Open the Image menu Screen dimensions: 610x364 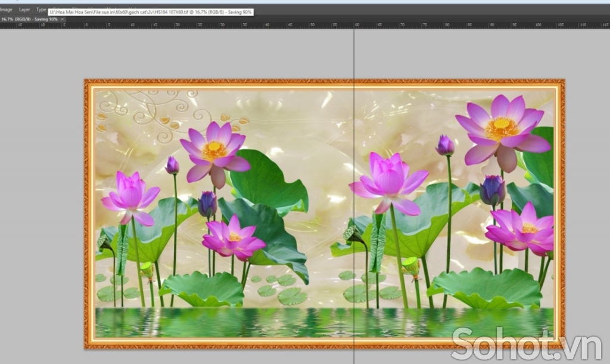click(7, 10)
